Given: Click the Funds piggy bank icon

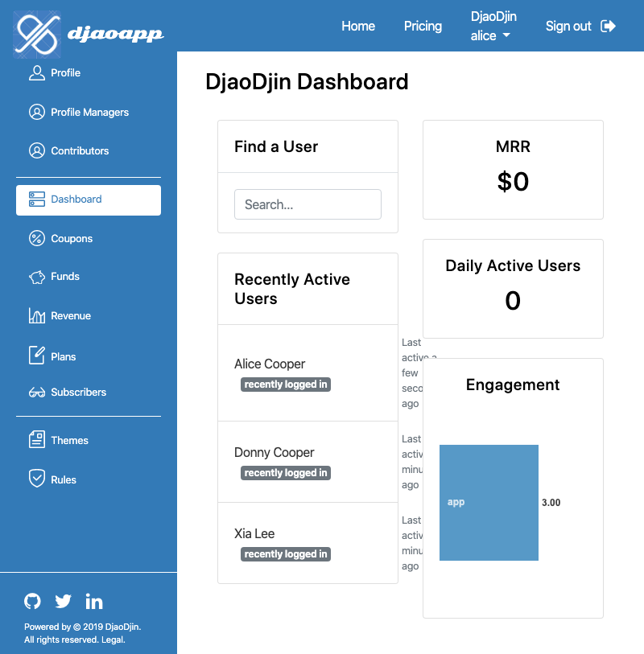Looking at the screenshot, I should coord(37,277).
